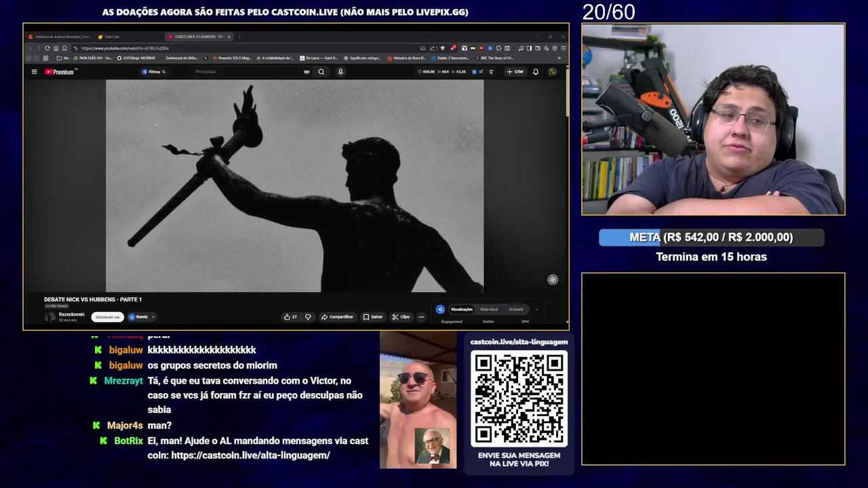The width and height of the screenshot is (868, 488).
Task: Open the De Laicis Saint R bookmark
Action: [318, 58]
